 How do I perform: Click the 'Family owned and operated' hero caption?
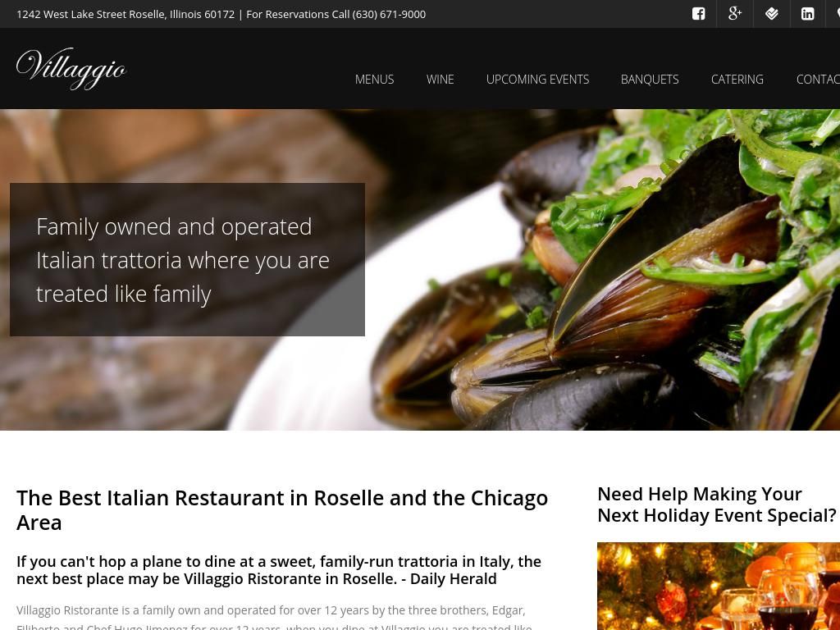pos(188,260)
